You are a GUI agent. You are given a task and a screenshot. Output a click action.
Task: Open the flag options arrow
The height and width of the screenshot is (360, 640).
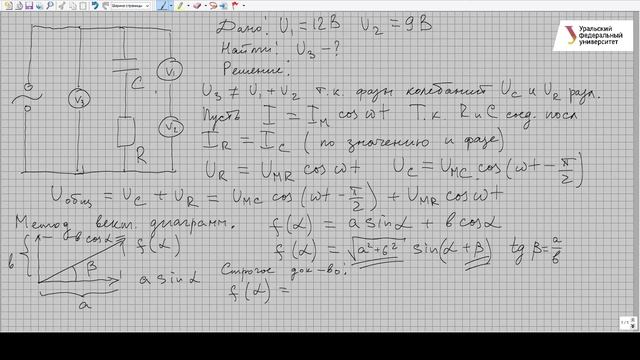(x=244, y=6)
